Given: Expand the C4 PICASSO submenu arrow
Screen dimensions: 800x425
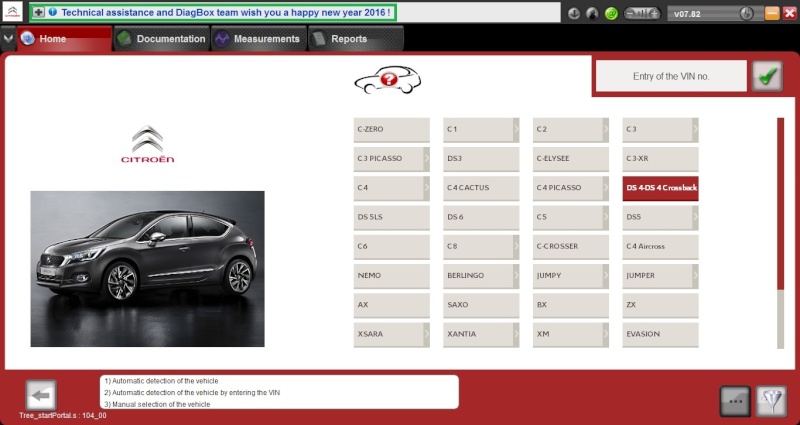Looking at the screenshot, I should click(x=606, y=188).
